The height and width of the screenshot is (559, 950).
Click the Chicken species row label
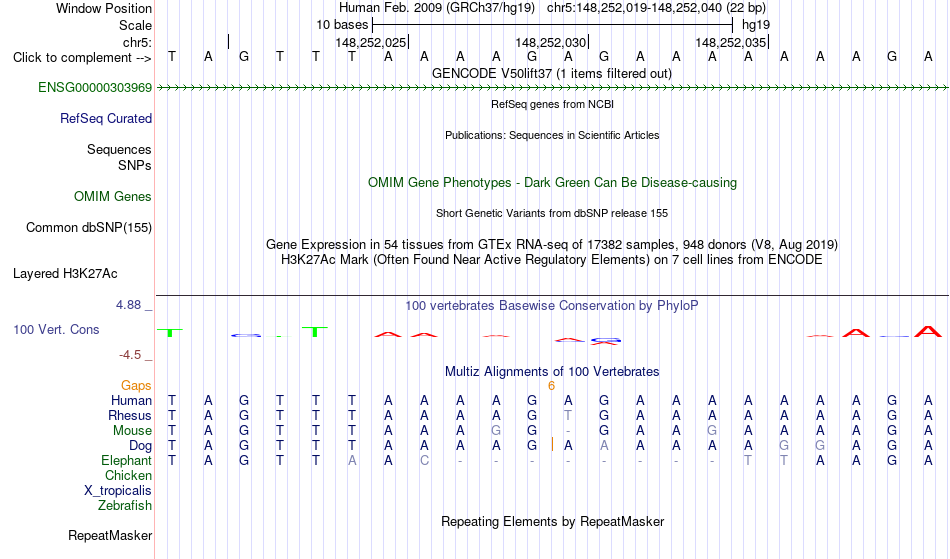click(128, 475)
